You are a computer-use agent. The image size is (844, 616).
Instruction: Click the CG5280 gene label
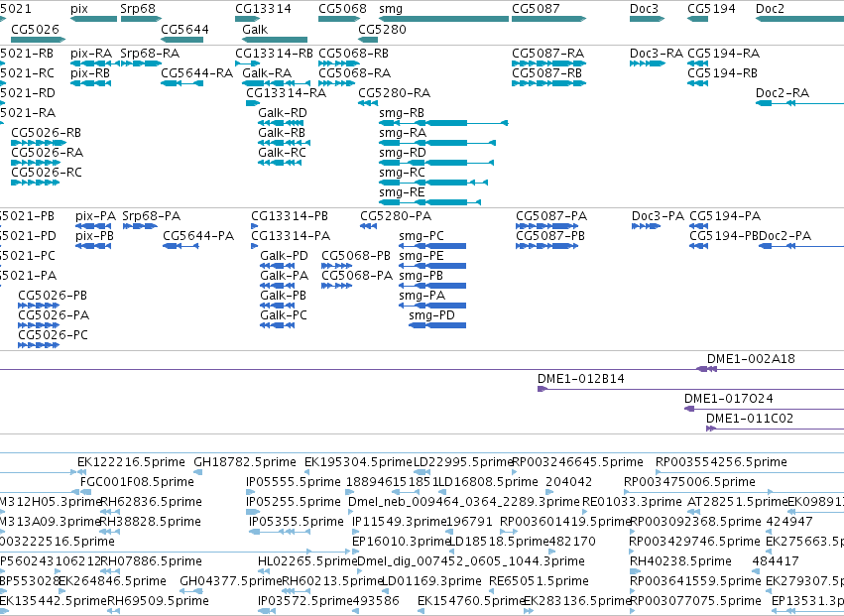click(x=382, y=30)
